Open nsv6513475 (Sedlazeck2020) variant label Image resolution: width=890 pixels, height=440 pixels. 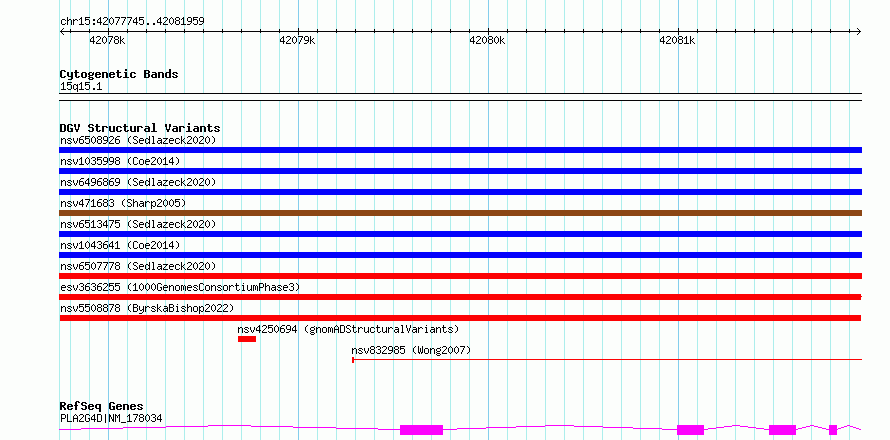pos(138,224)
